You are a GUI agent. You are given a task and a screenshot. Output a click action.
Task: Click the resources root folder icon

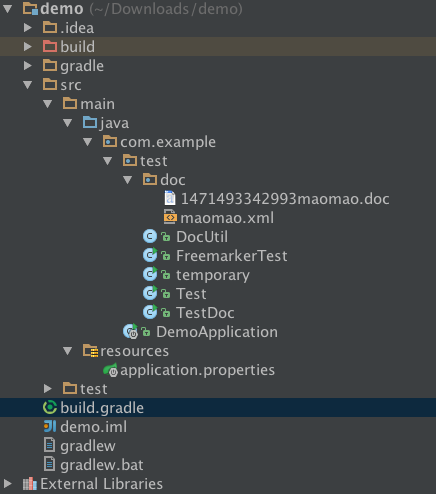pos(90,351)
